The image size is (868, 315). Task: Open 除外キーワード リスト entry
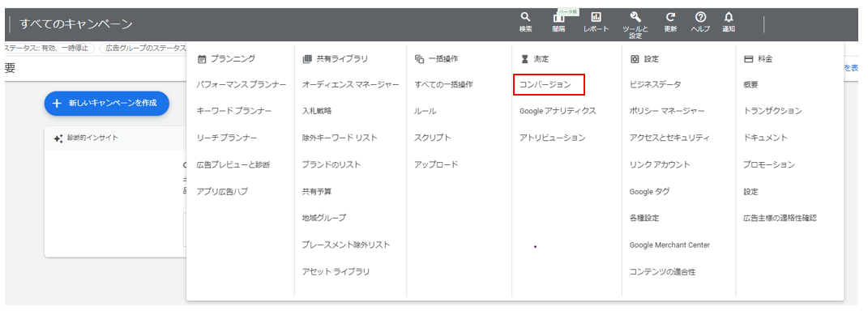340,138
